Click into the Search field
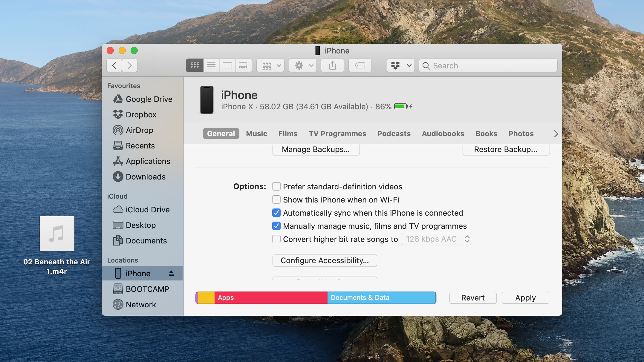This screenshot has height=362, width=644. pos(488,65)
